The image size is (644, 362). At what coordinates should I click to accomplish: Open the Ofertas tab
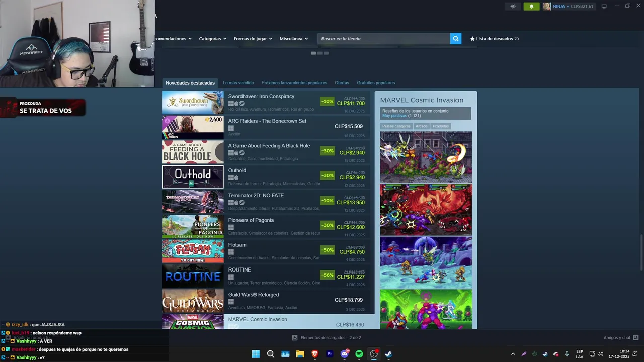(342, 83)
